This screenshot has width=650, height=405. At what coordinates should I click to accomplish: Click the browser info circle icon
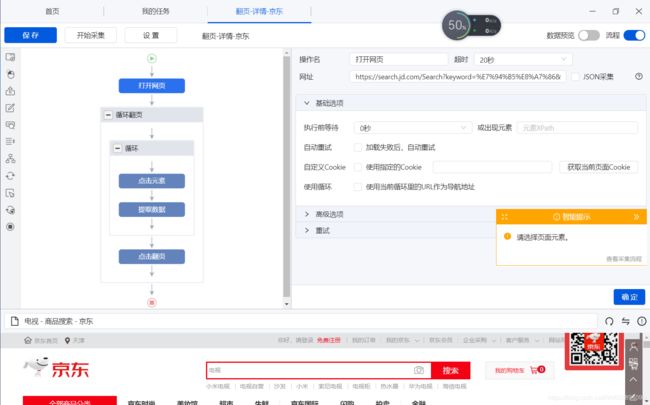pos(642,321)
